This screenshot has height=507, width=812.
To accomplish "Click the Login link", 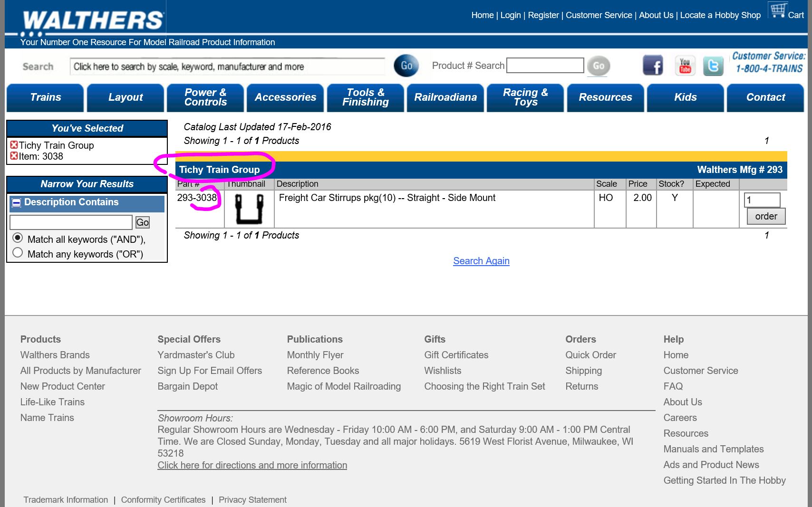I will [x=511, y=15].
